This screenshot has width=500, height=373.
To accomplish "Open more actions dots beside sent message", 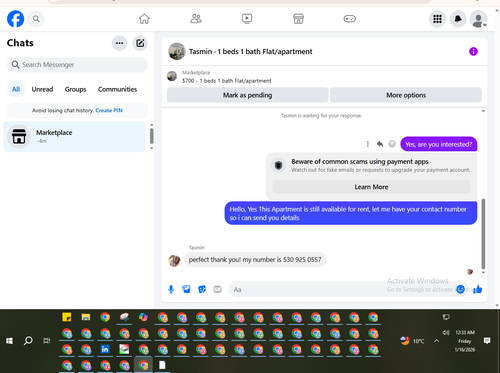I will [368, 144].
